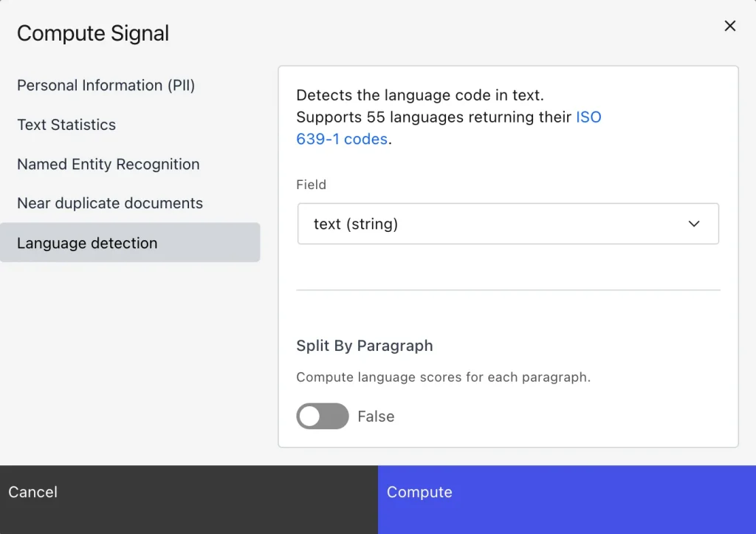
Task: Click the white knob of the toggle switch
Action: pyautogui.click(x=310, y=416)
